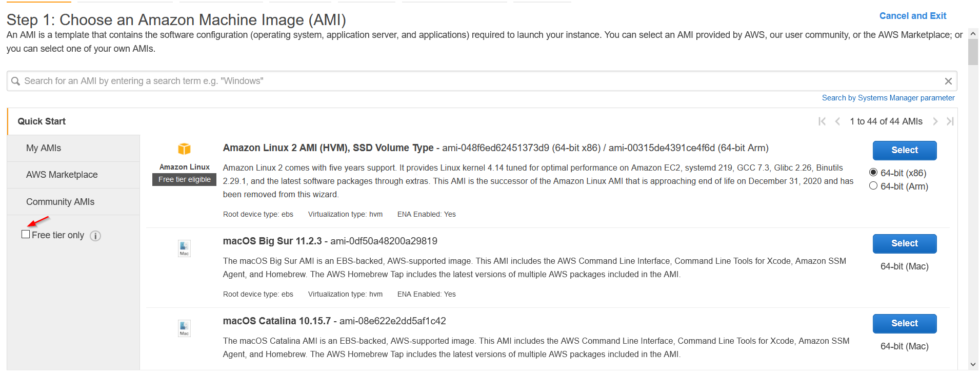Screen dimensions: 980x375
Task: Click the 1 to 44 of 44 AMIs text
Action: 886,121
